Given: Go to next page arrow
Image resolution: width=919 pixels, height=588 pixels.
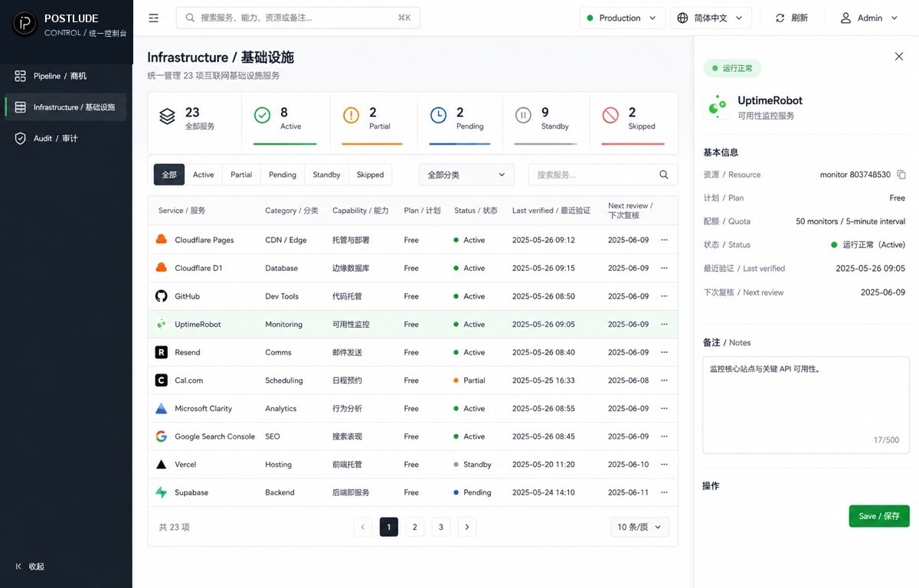Looking at the screenshot, I should pyautogui.click(x=467, y=527).
